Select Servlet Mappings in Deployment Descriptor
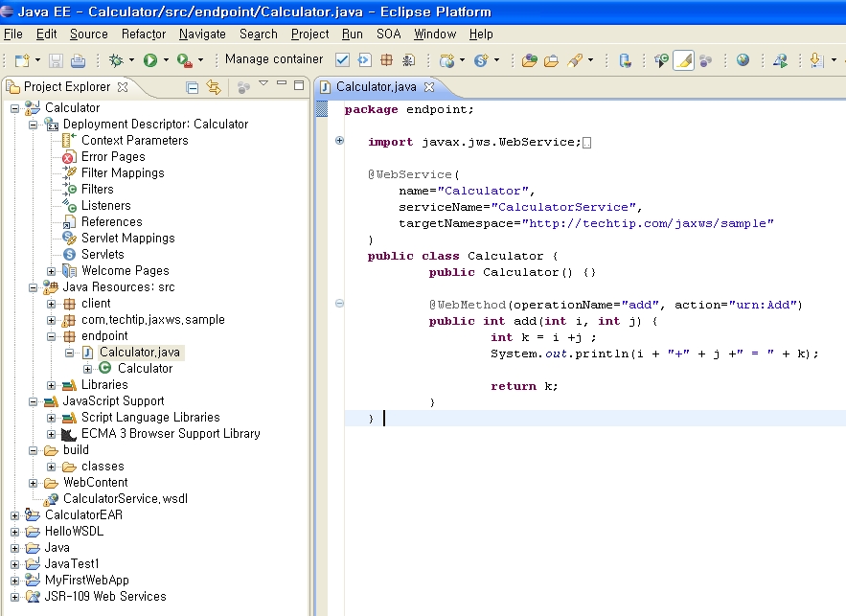846x616 pixels. (x=127, y=239)
